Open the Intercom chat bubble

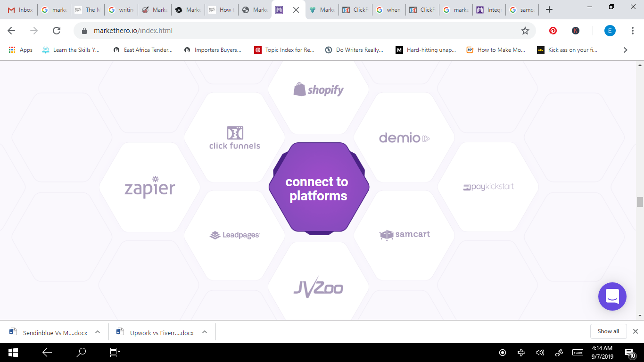pos(612,296)
